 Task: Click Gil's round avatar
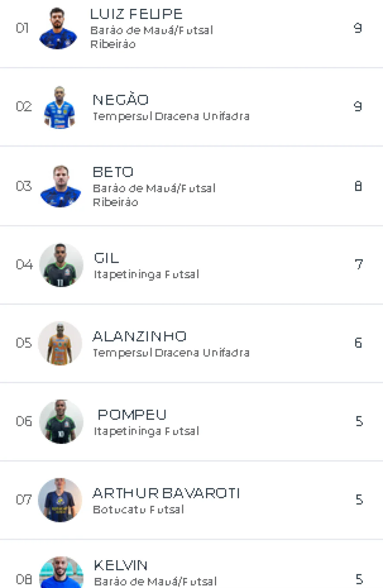(x=61, y=265)
